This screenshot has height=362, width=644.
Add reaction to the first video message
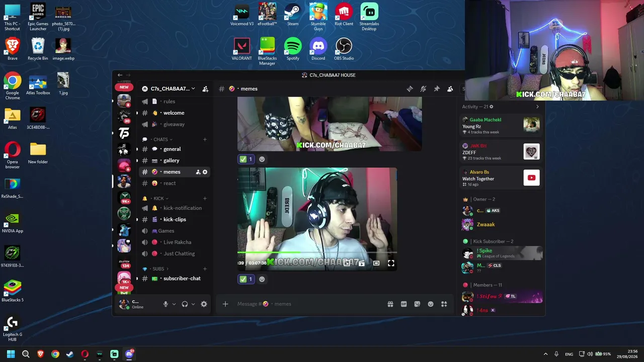coord(262,159)
